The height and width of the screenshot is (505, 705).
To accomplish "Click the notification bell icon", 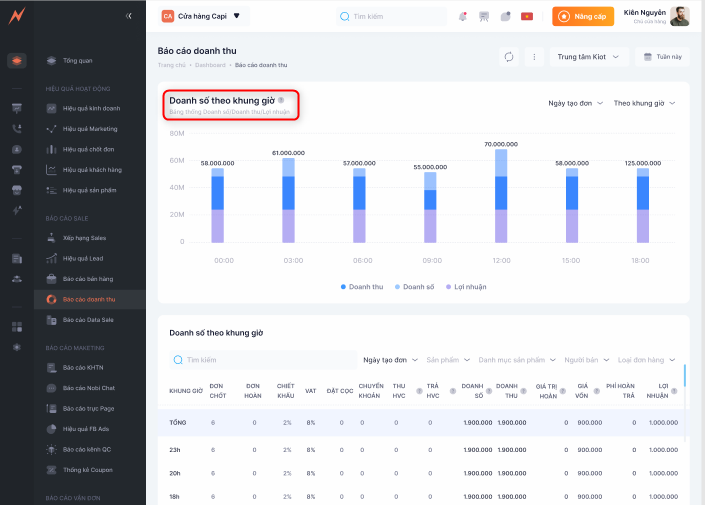I will (462, 16).
